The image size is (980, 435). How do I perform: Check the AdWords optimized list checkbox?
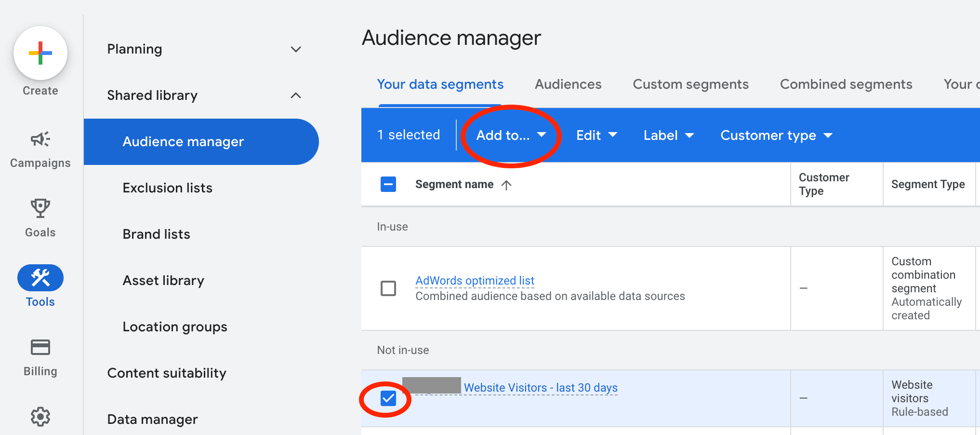[388, 288]
